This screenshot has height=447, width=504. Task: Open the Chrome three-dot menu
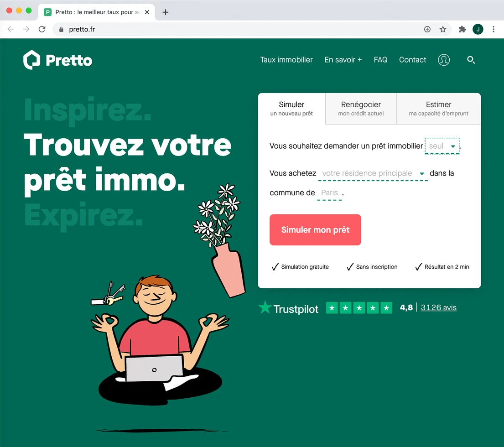tap(494, 29)
